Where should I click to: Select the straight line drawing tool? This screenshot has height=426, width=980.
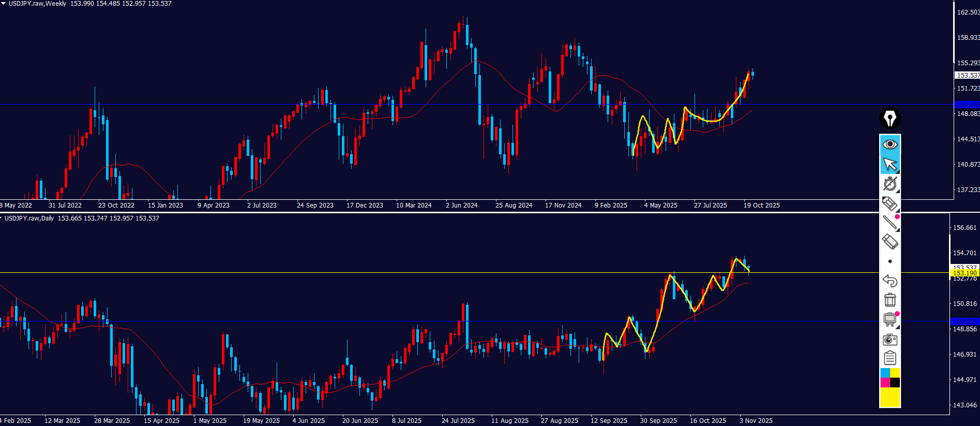tap(889, 222)
